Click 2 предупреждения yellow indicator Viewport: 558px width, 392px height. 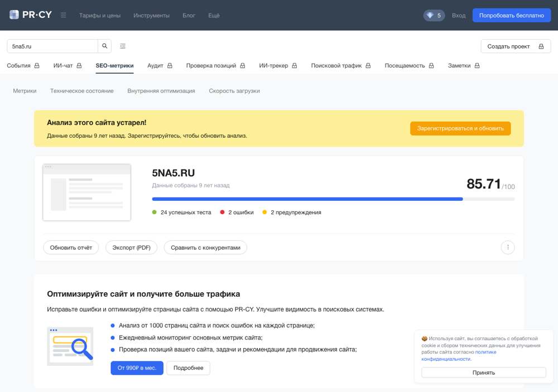(291, 212)
